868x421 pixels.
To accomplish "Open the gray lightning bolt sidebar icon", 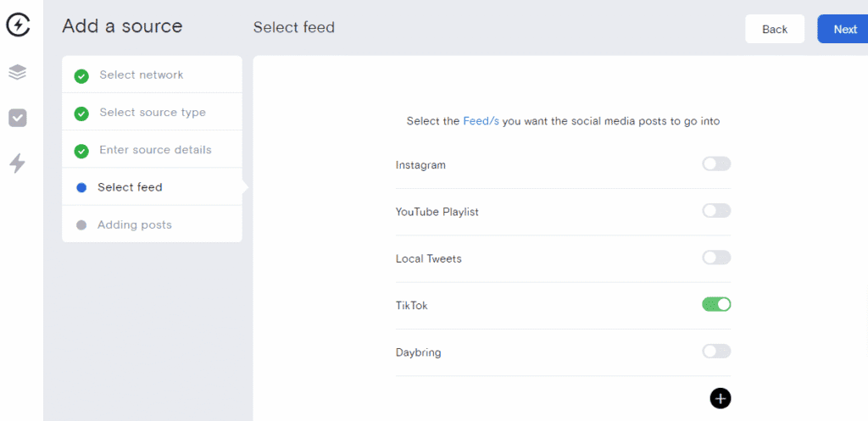I will [x=18, y=163].
